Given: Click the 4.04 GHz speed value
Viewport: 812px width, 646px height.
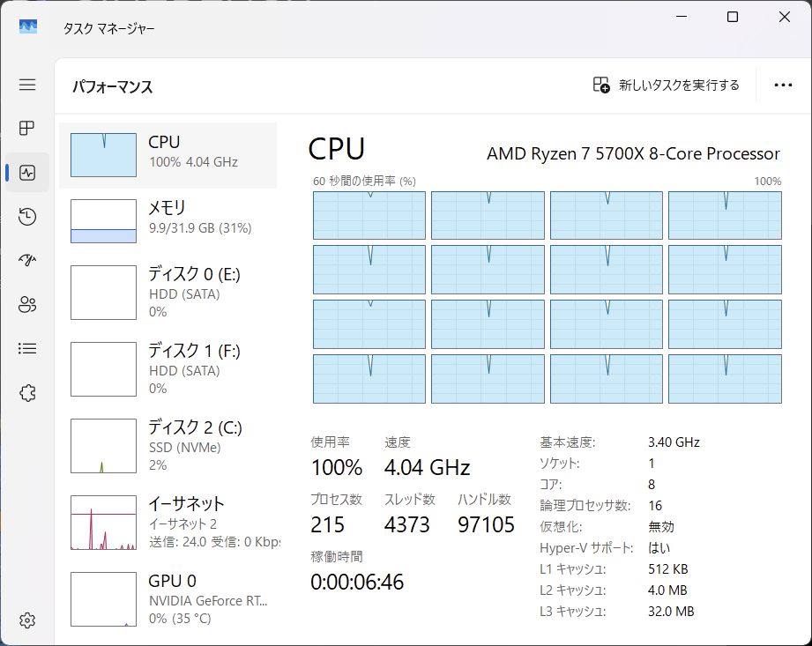Looking at the screenshot, I should [x=428, y=467].
